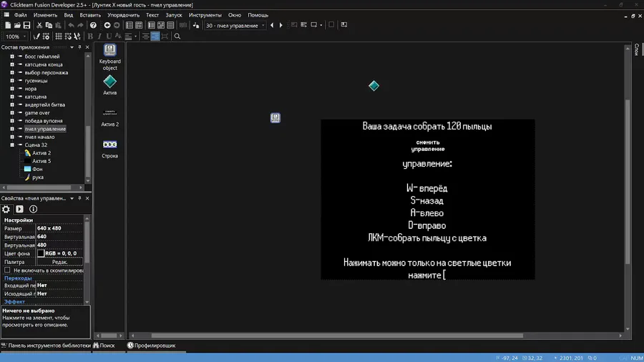Click the Copy toolbar icon
The width and height of the screenshot is (644, 362).
tap(49, 26)
